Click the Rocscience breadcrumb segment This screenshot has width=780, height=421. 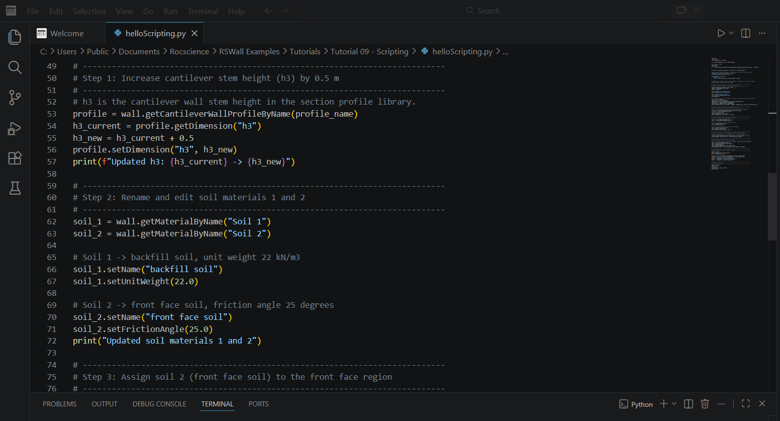click(x=189, y=52)
